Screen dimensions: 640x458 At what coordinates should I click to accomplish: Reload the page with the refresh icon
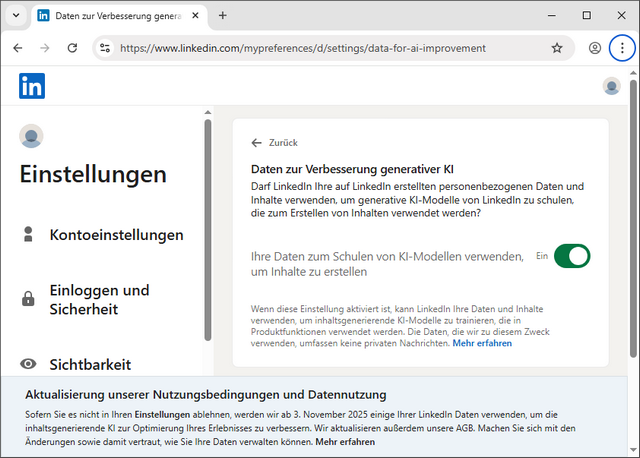tap(72, 48)
